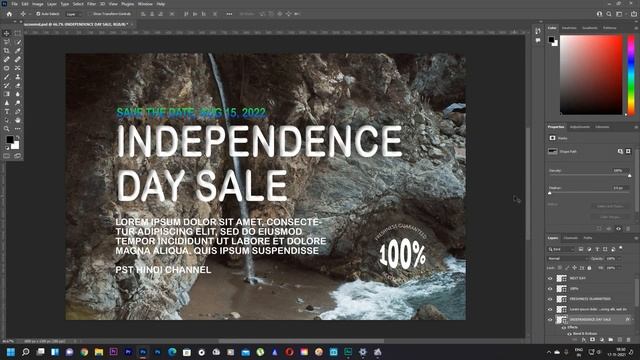Toggle visibility of the Effects entry
This screenshot has height=360, width=640.
[x=564, y=327]
